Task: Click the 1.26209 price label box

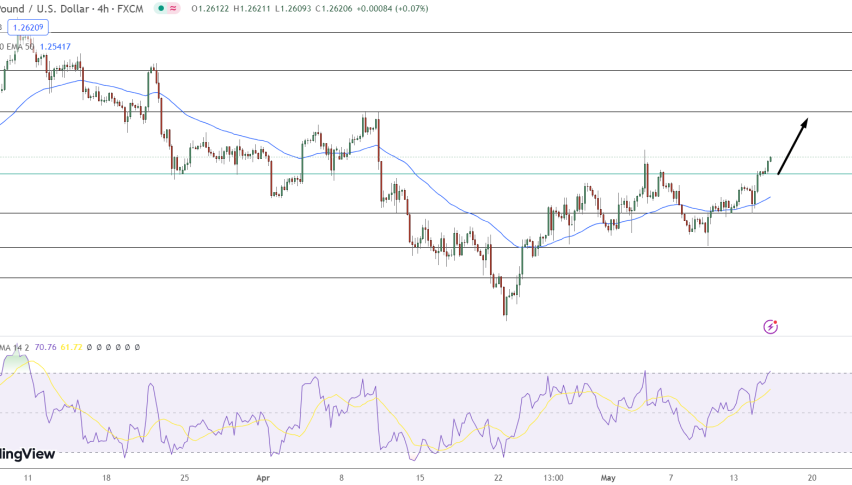Action: click(x=30, y=28)
